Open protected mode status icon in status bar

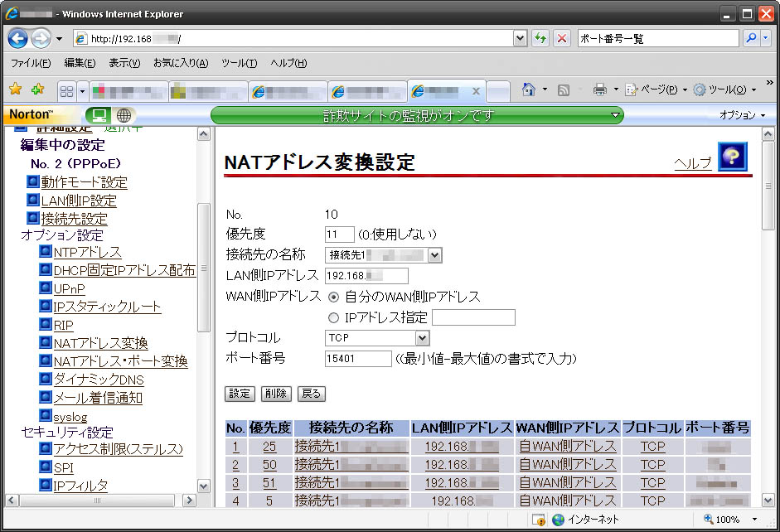[x=539, y=520]
